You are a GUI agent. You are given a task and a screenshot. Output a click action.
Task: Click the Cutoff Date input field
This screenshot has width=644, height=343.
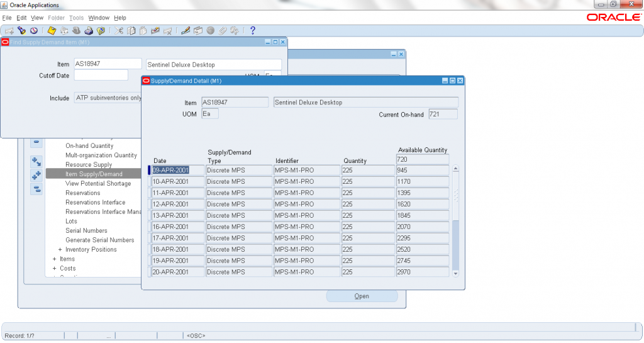tap(101, 76)
